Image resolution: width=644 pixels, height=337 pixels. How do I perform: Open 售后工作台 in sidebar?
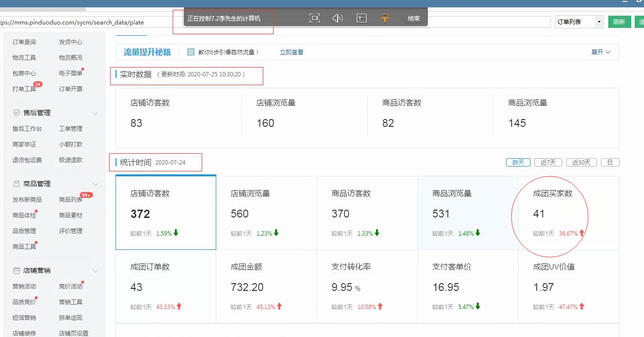[27, 129]
